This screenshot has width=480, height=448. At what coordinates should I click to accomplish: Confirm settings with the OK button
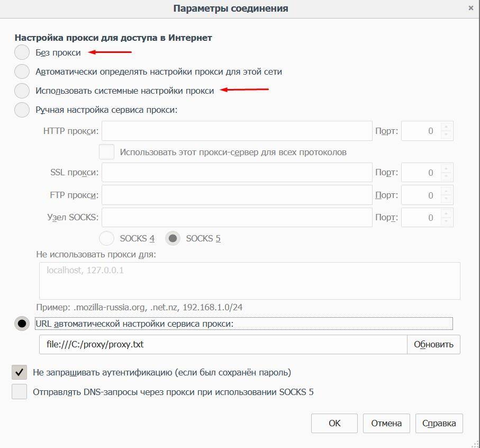[x=334, y=423]
